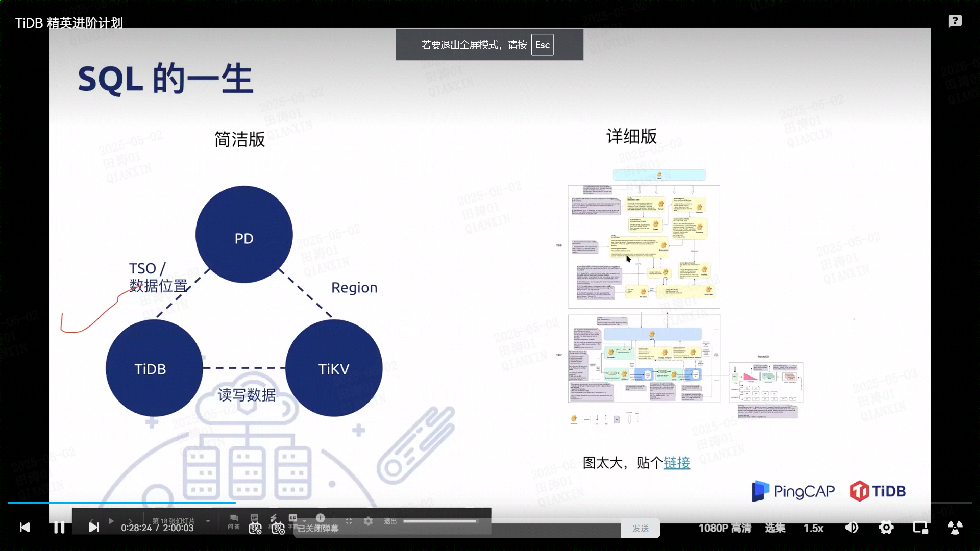
Task: Open the 1.5x playback speed menu
Action: tap(814, 528)
